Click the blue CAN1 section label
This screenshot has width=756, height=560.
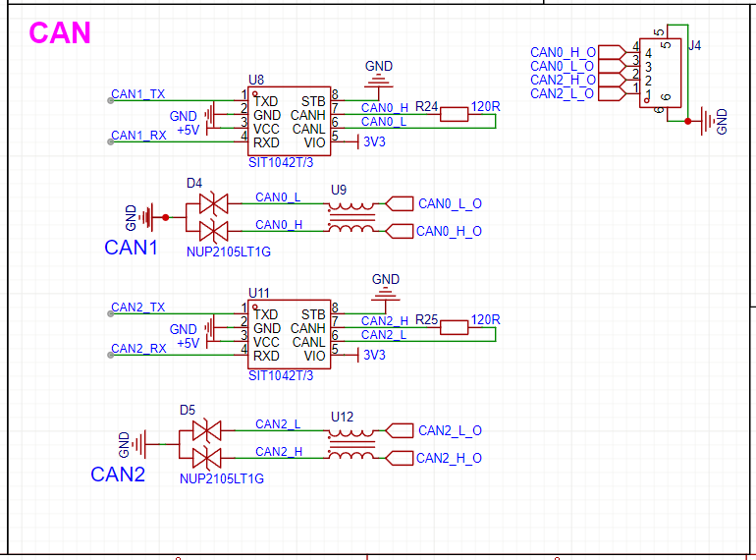[131, 248]
